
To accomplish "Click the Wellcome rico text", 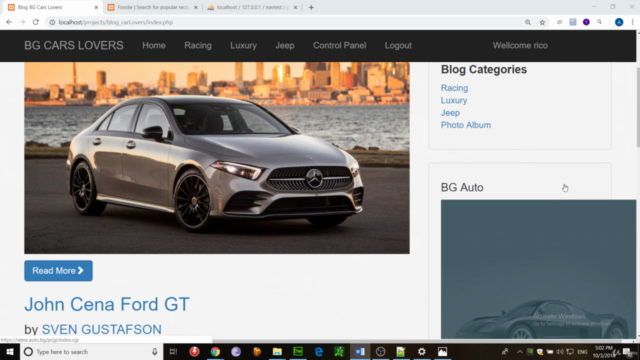I will point(520,45).
